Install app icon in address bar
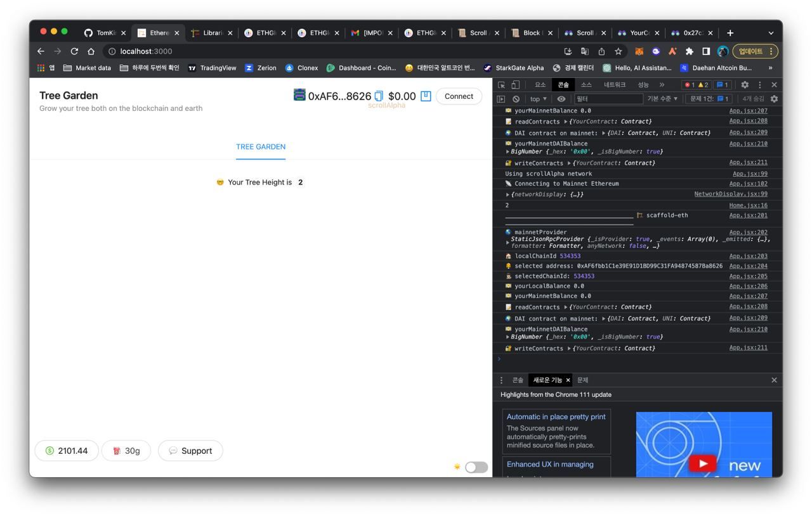Image resolution: width=812 pixels, height=516 pixels. pyautogui.click(x=568, y=51)
